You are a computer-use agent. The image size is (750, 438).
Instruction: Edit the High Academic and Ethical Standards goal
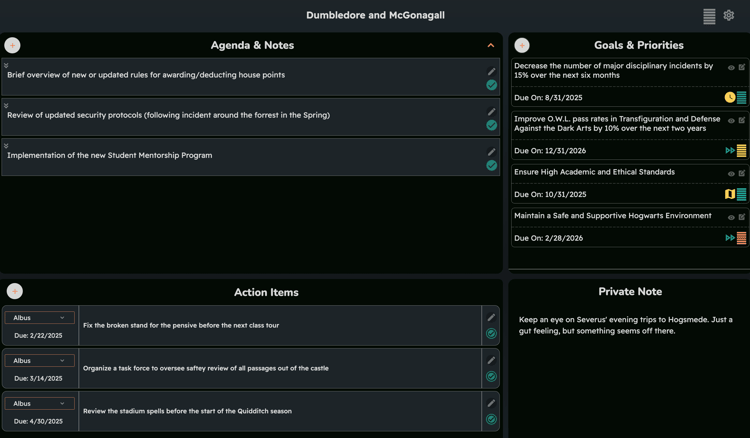742,174
